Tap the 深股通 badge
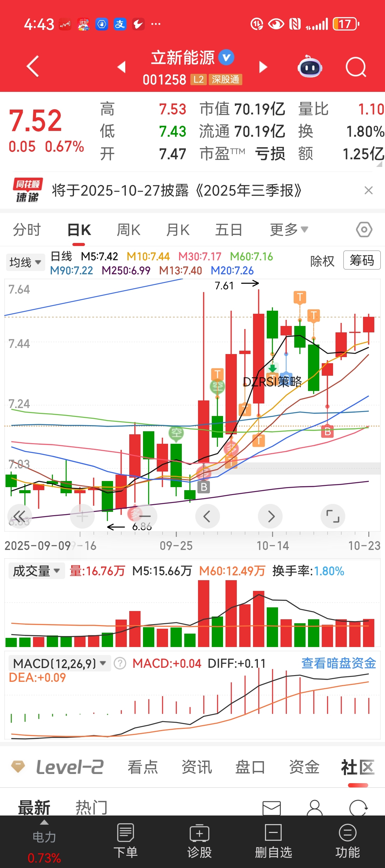This screenshot has width=385, height=868. (x=226, y=80)
